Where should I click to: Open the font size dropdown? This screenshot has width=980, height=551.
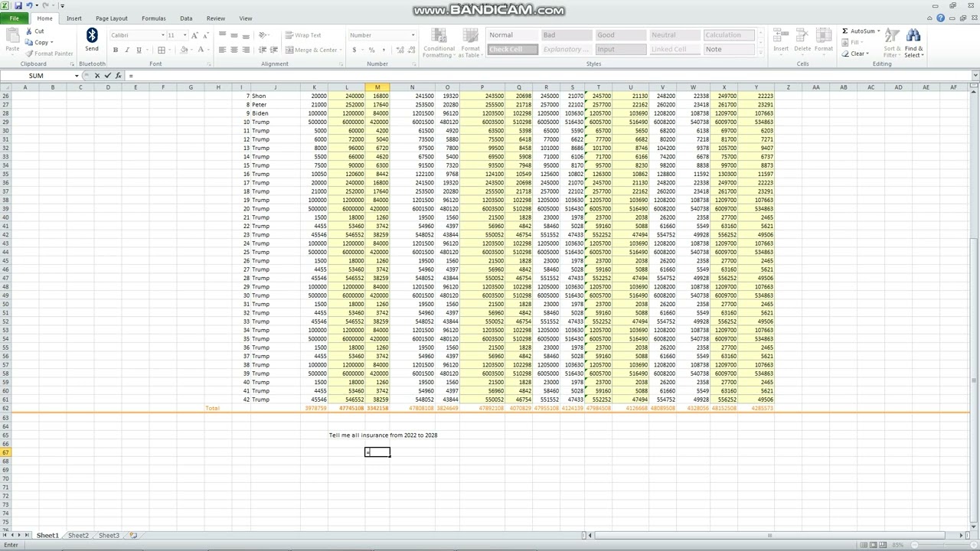coord(185,35)
